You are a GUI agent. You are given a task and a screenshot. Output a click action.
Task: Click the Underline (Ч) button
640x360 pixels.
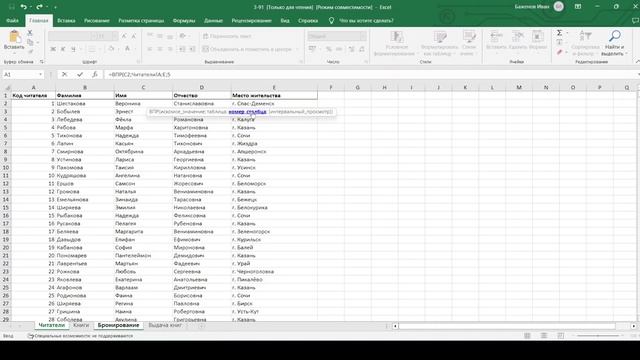pos(73,49)
